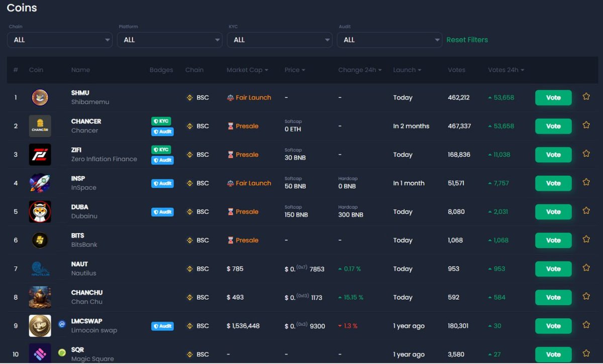Viewport: 603px width, 364px height.
Task: Cast a vote for BITS BitsBank
Action: [x=553, y=240]
